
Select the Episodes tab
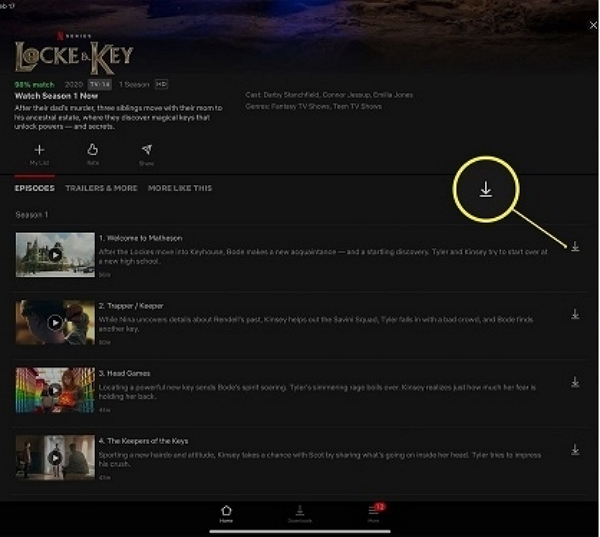coord(35,188)
